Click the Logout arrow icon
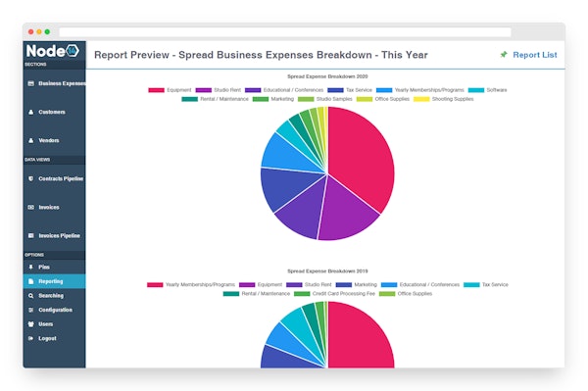 tap(31, 338)
